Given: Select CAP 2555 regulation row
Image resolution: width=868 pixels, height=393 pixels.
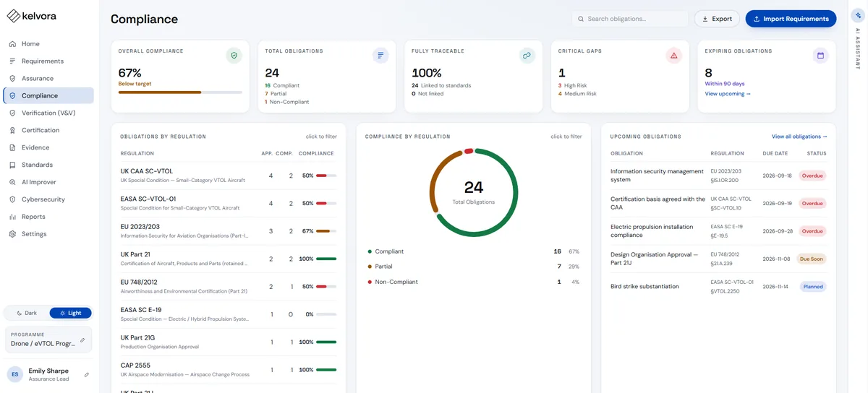Looking at the screenshot, I should [229, 370].
